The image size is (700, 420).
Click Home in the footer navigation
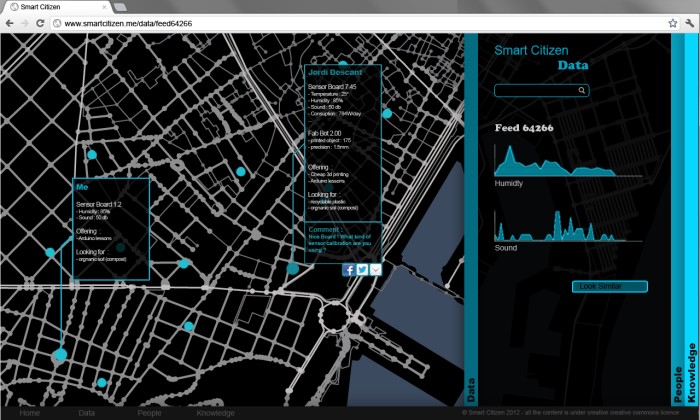point(29,413)
